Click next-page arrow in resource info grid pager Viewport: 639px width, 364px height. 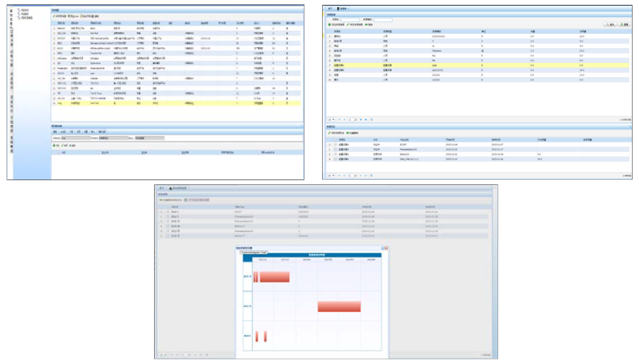(361, 120)
